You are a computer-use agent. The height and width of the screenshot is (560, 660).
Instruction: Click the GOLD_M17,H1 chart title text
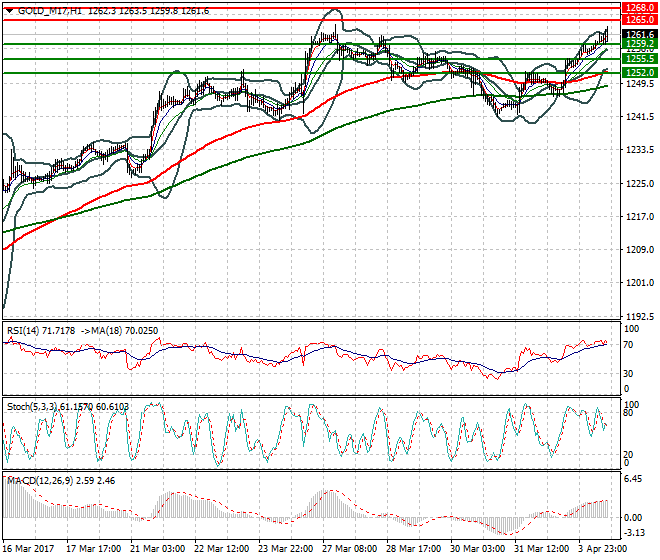click(50, 11)
